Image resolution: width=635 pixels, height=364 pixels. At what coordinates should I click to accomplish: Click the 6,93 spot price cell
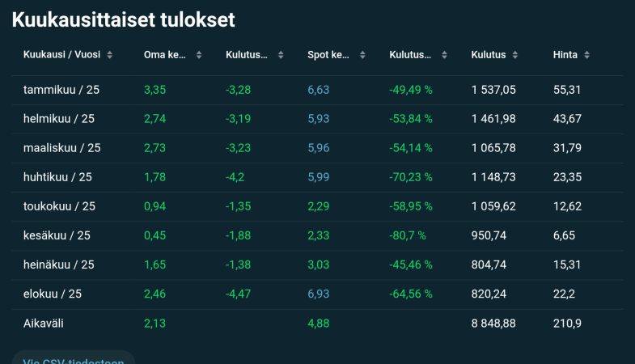(x=318, y=294)
